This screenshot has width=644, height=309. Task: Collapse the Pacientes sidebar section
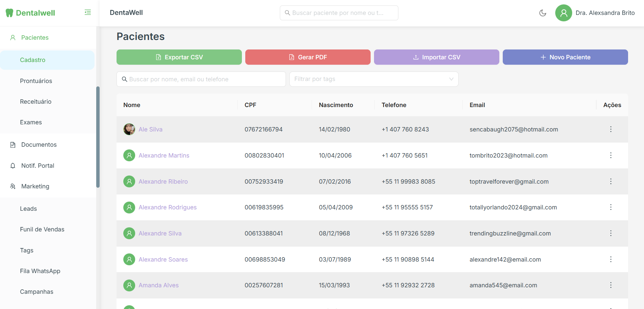point(47,38)
